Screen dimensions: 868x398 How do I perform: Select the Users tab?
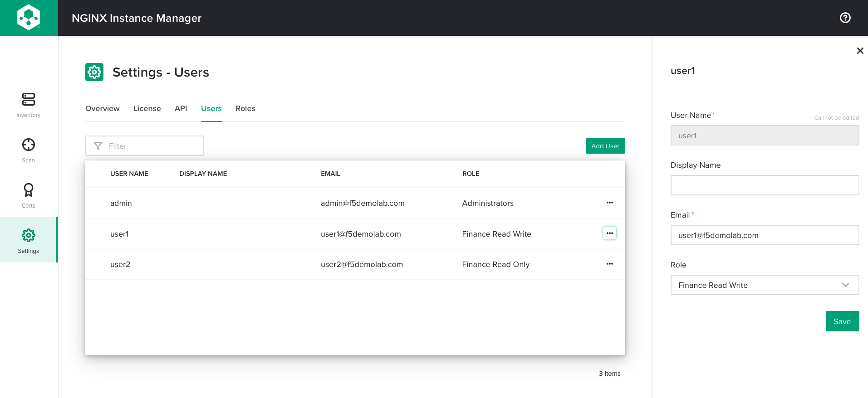pyautogui.click(x=211, y=108)
